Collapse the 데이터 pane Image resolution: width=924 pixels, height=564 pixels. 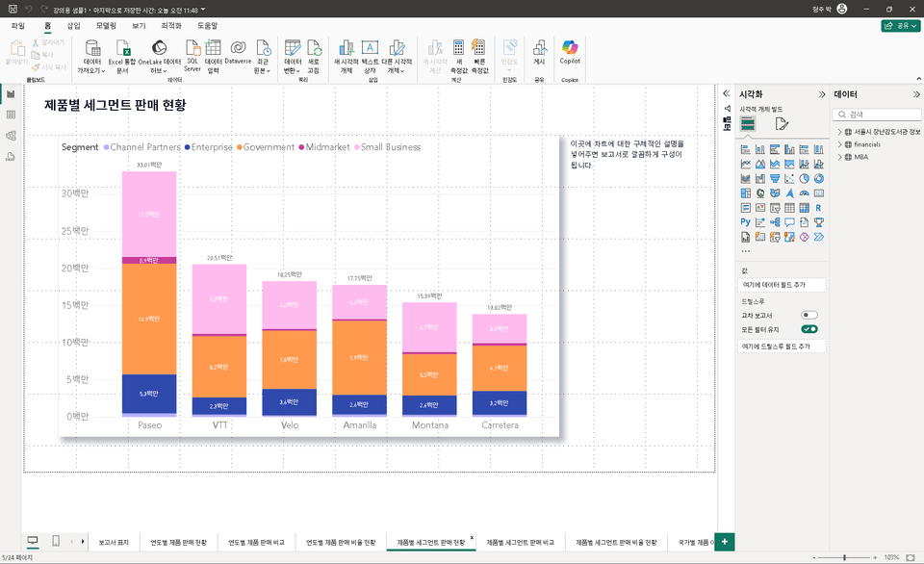(x=916, y=94)
